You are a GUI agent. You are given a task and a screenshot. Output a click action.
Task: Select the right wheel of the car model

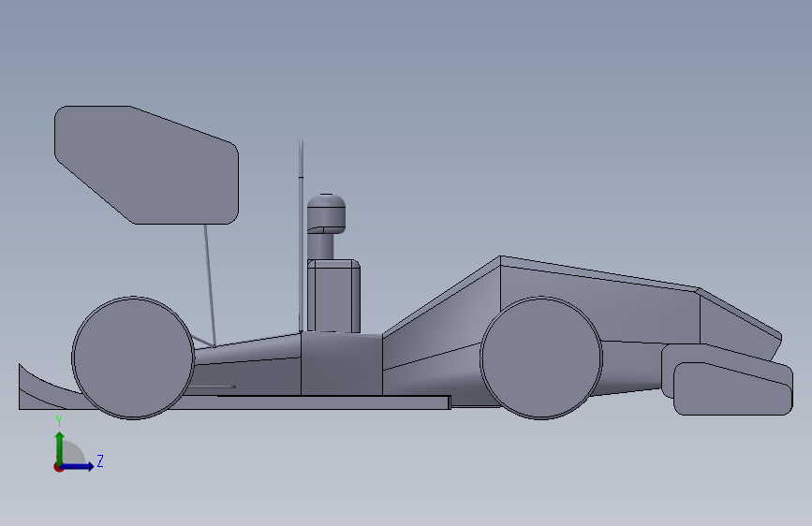pyautogui.click(x=541, y=358)
